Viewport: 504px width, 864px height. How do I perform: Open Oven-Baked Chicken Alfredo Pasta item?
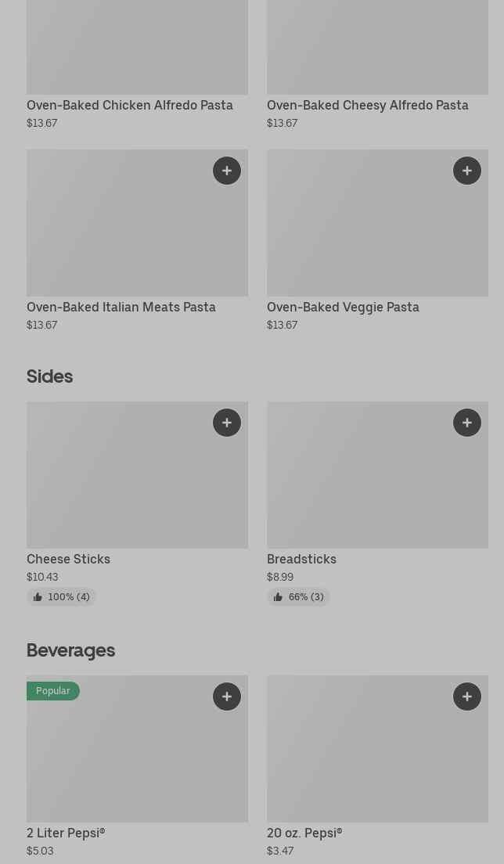[130, 105]
